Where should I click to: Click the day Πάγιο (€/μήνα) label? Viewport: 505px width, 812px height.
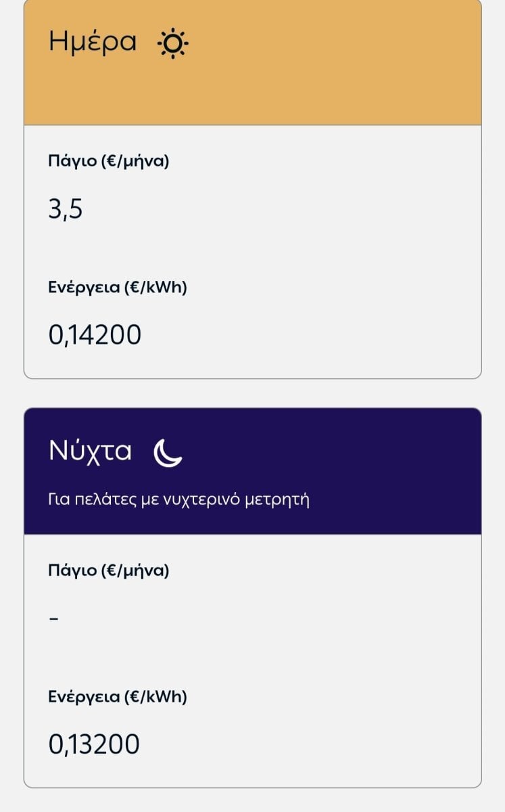click(109, 162)
